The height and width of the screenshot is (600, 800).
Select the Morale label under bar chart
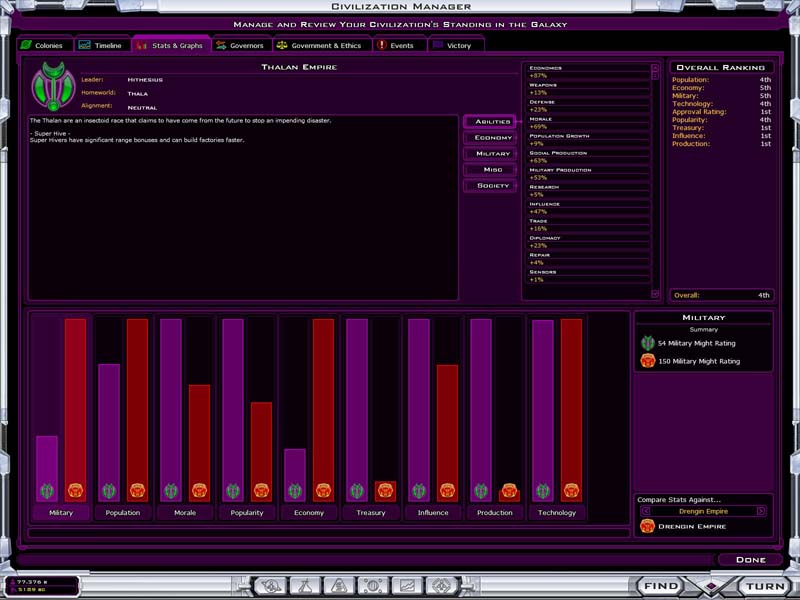coord(185,513)
